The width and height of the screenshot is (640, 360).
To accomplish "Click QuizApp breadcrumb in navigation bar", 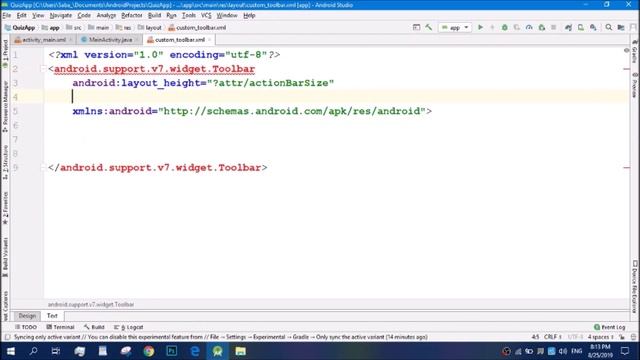I will (20, 28).
